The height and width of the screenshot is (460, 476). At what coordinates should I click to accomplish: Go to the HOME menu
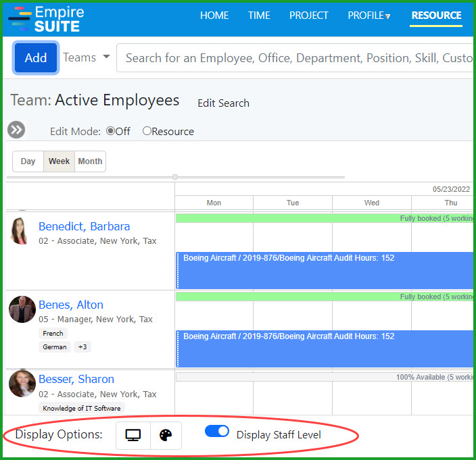214,16
